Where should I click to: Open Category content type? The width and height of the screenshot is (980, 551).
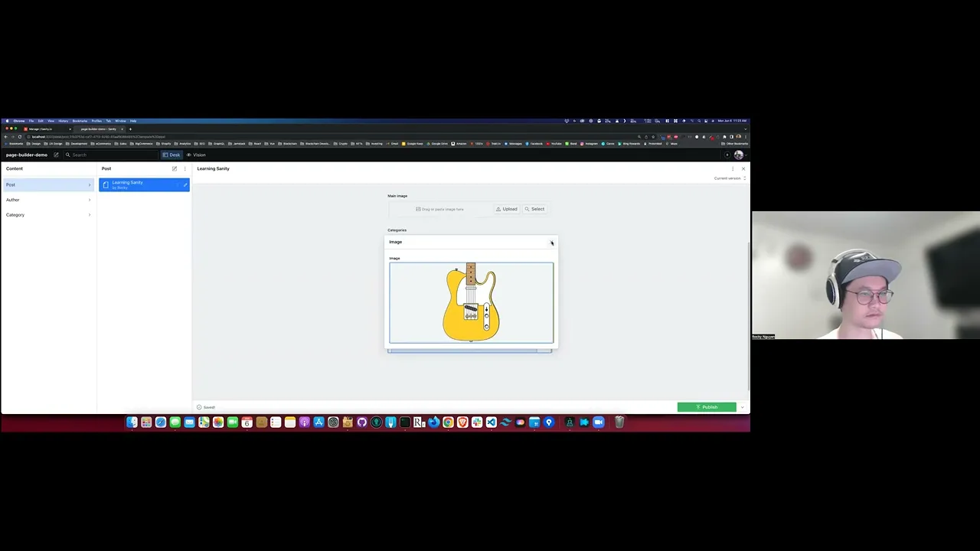pyautogui.click(x=47, y=215)
